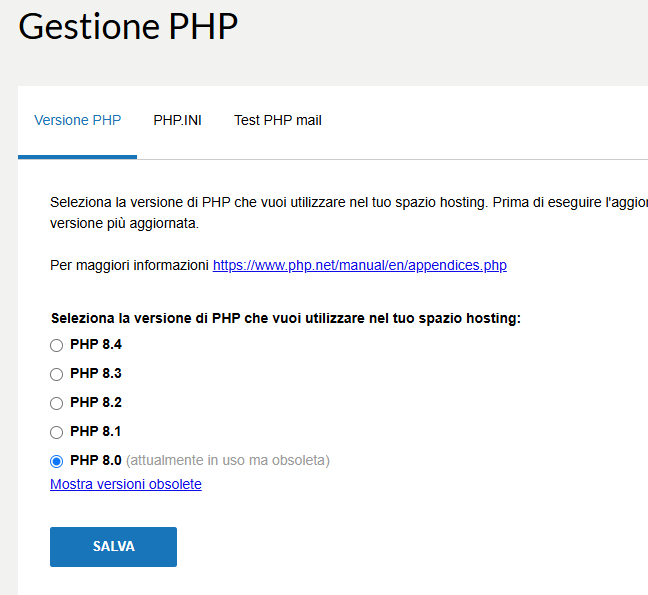648x595 pixels.
Task: Select the PHP 8.1 radio button
Action: tap(56, 432)
